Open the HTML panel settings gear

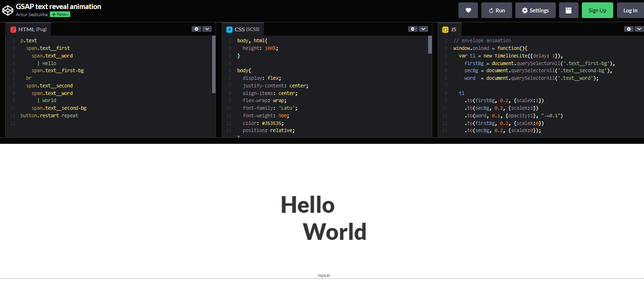coord(196,29)
